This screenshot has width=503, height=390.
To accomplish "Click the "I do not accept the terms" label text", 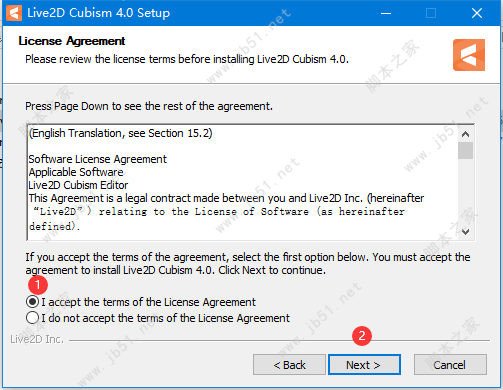I will (166, 318).
